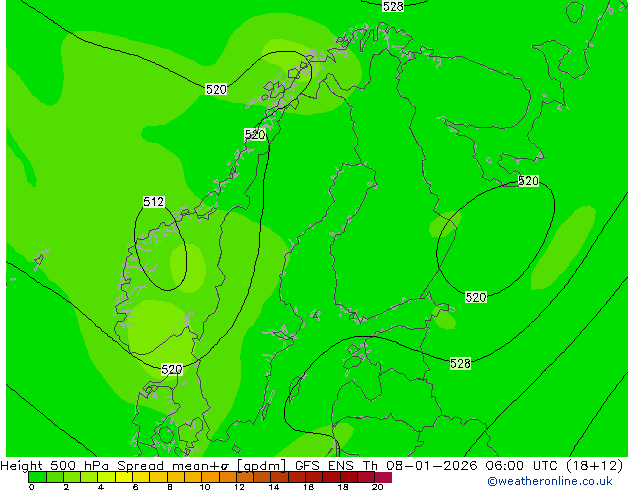The image size is (634, 490).
Task: Click the crimson legend swatch beyond 20
Action: tap(383, 477)
